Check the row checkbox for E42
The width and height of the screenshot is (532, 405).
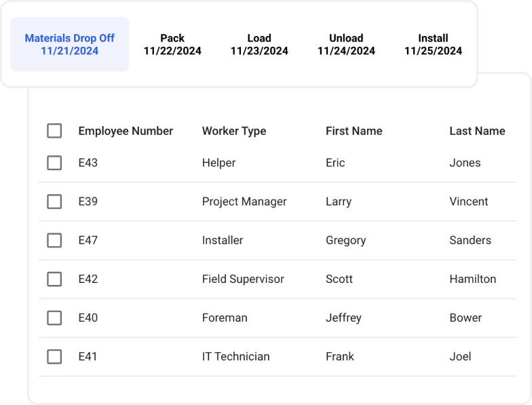[x=54, y=279]
